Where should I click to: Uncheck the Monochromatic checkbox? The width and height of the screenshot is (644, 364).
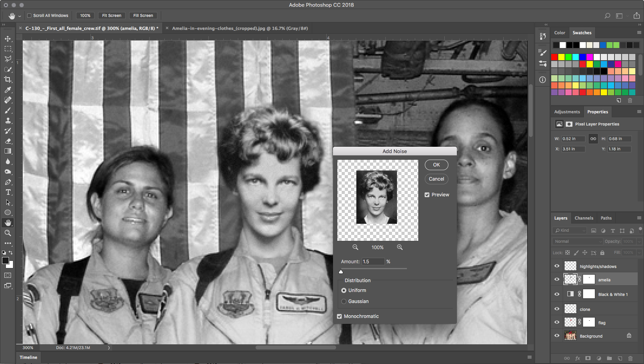pos(339,316)
